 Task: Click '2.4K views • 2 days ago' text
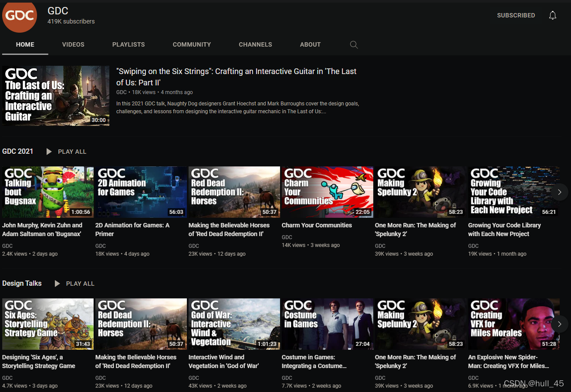[30, 254]
